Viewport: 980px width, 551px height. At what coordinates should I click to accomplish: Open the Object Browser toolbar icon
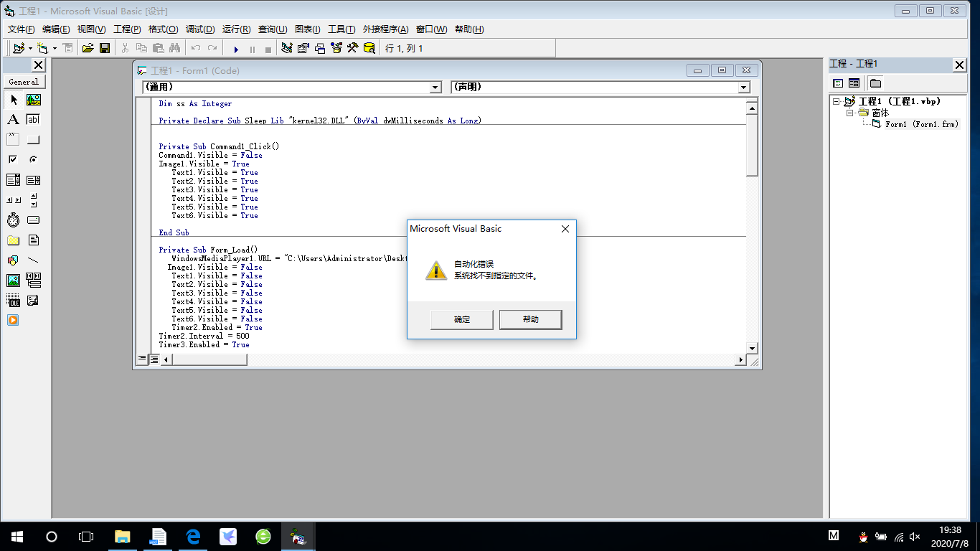336,48
